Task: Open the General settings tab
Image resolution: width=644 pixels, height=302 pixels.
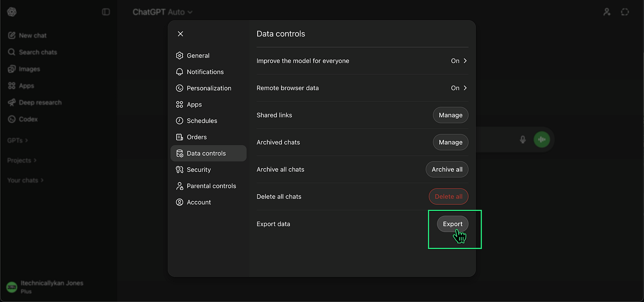Action: pyautogui.click(x=208, y=56)
